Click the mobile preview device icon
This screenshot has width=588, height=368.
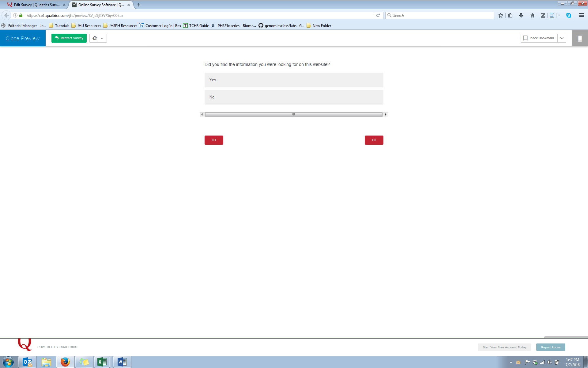click(x=580, y=38)
